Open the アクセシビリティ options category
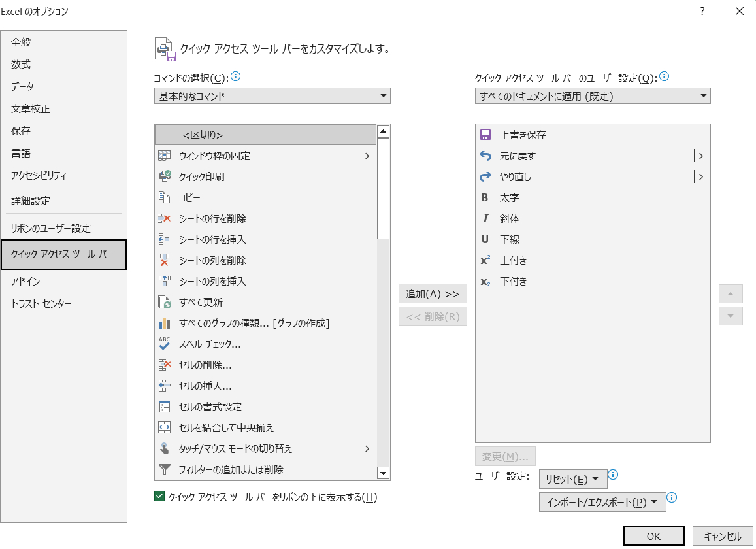The width and height of the screenshot is (756, 549). click(x=63, y=176)
